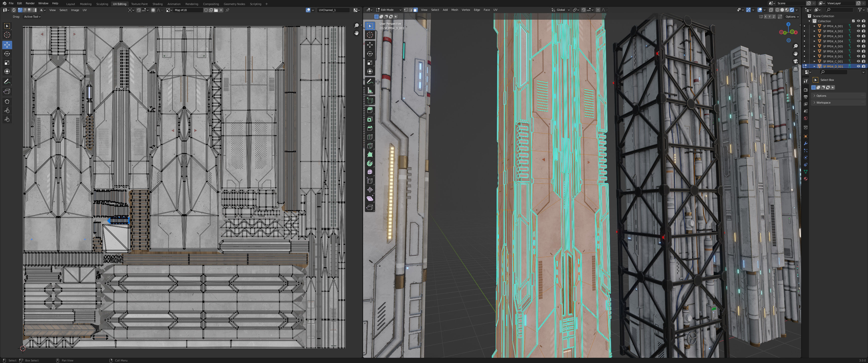868x363 pixels.
Task: Open the Global transform orientation dropdown
Action: point(560,10)
